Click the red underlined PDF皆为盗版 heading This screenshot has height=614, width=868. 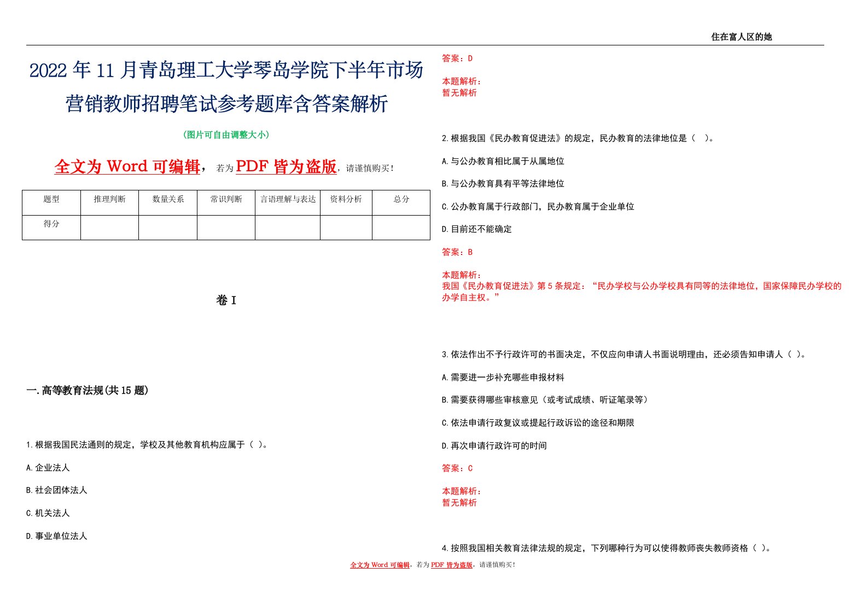[286, 166]
